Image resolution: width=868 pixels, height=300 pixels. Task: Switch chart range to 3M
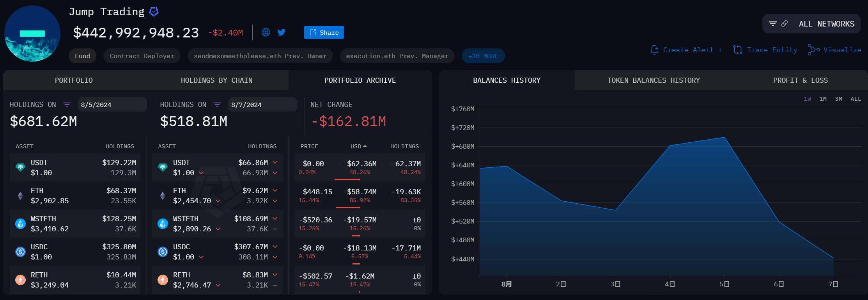point(838,99)
